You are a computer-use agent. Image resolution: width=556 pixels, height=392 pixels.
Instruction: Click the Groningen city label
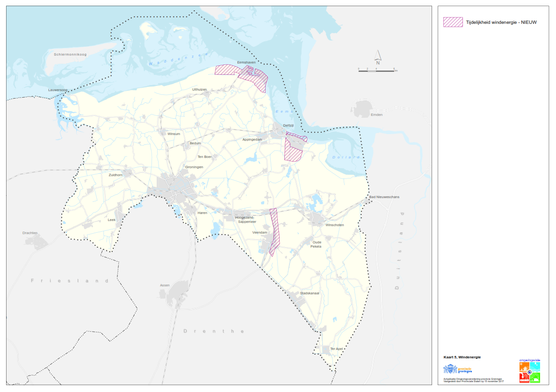pyautogui.click(x=194, y=167)
